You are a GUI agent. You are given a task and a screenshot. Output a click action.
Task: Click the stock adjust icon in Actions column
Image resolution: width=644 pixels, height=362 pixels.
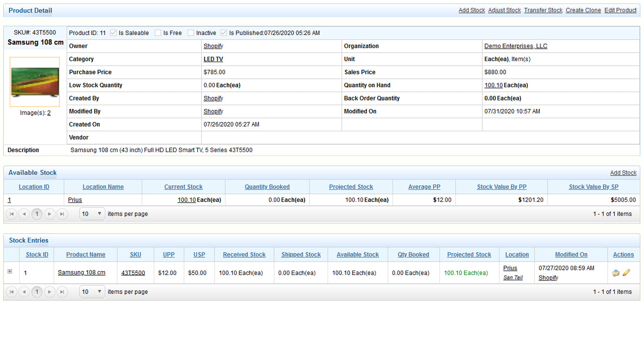(x=616, y=273)
